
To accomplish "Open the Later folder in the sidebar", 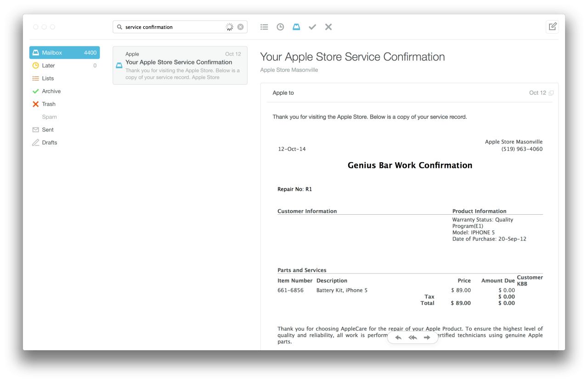I will click(x=48, y=66).
